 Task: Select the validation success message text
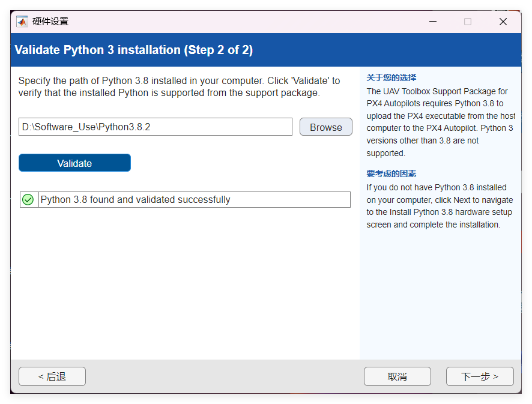(x=135, y=200)
